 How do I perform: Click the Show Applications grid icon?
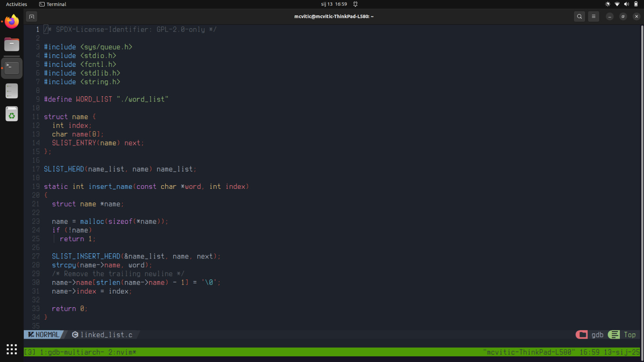[x=12, y=349]
